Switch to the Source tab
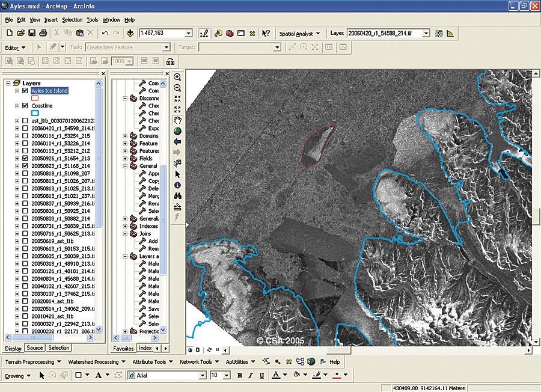Image resolution: width=541 pixels, height=392 pixels. point(35,348)
